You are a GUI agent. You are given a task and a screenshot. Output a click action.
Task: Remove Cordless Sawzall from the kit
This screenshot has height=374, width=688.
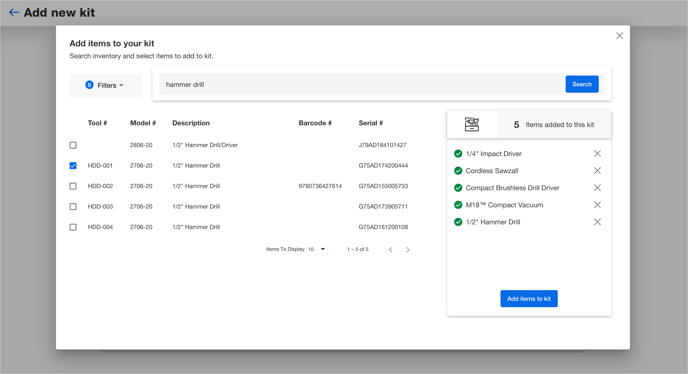pyautogui.click(x=597, y=171)
